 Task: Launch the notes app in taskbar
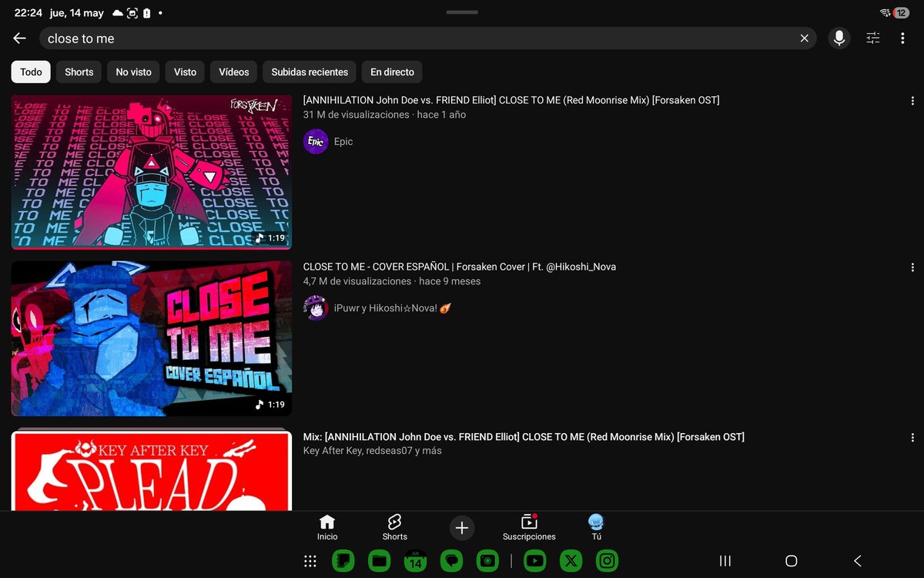342,561
